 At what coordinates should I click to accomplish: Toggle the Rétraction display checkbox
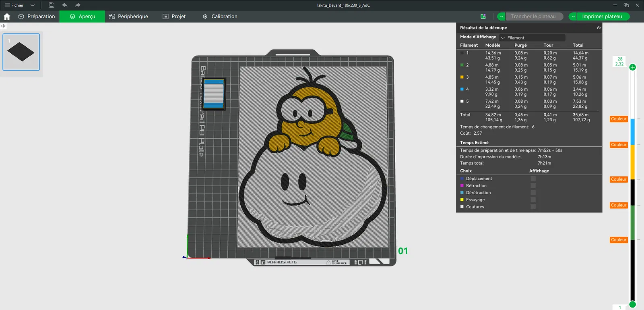pyautogui.click(x=533, y=186)
